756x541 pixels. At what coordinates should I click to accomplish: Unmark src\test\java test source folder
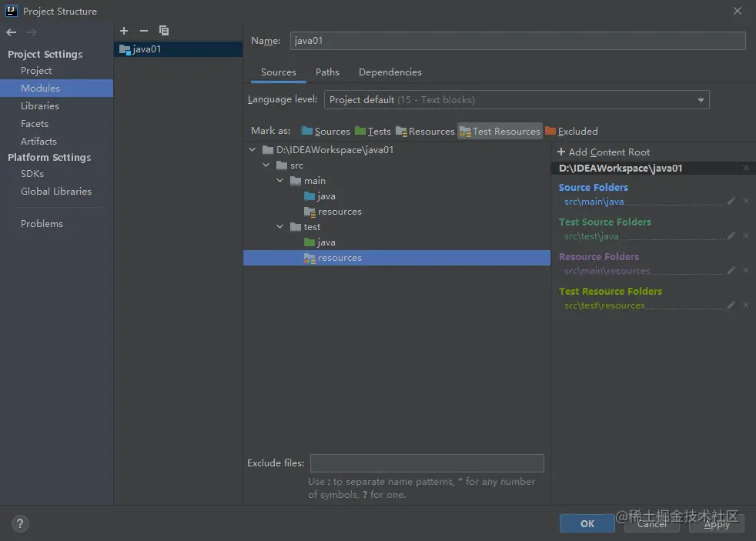click(746, 235)
